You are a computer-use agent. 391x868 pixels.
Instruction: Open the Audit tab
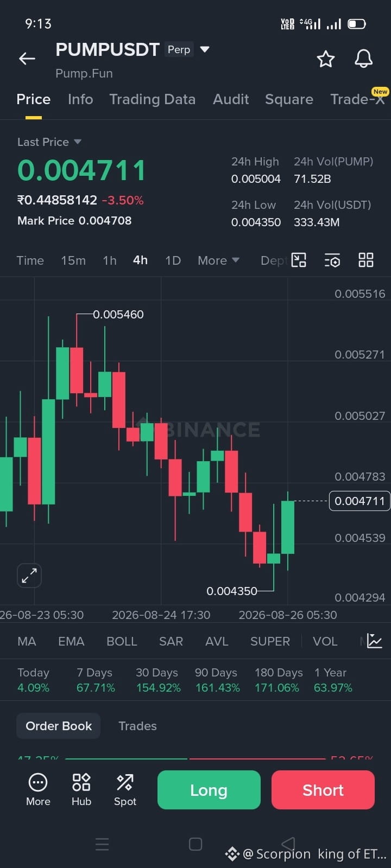click(231, 99)
